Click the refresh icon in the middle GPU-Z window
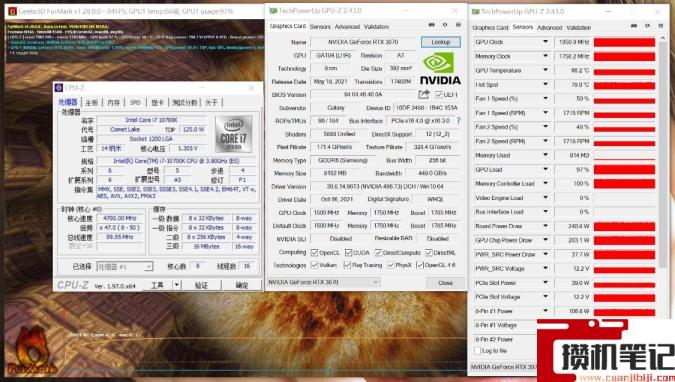This screenshot has height=382, width=675. (x=445, y=25)
